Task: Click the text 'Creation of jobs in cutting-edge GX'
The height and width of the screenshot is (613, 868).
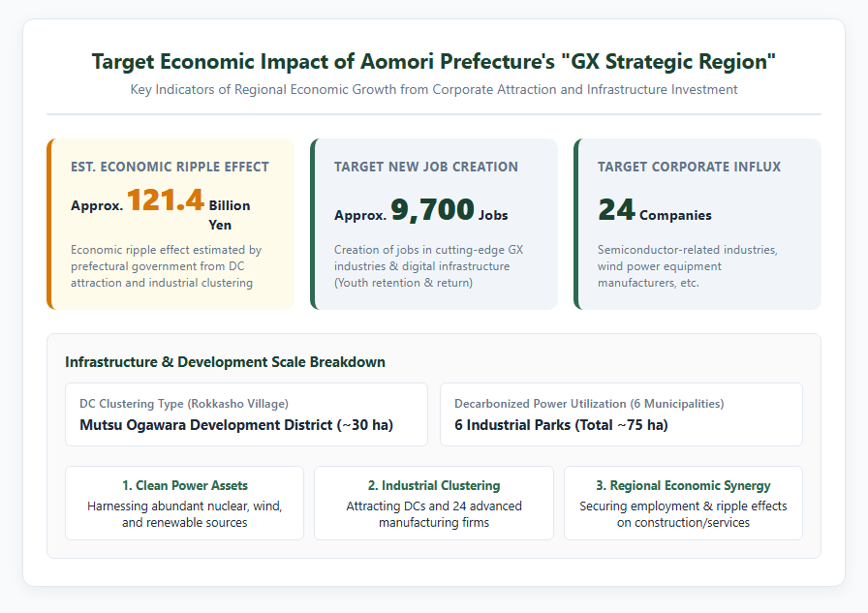Action: click(428, 250)
